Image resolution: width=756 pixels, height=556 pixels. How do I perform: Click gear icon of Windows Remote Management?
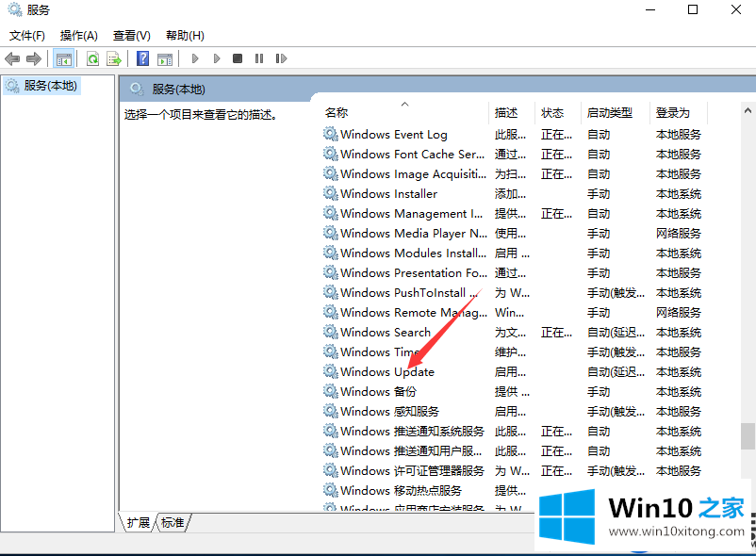[x=330, y=311]
